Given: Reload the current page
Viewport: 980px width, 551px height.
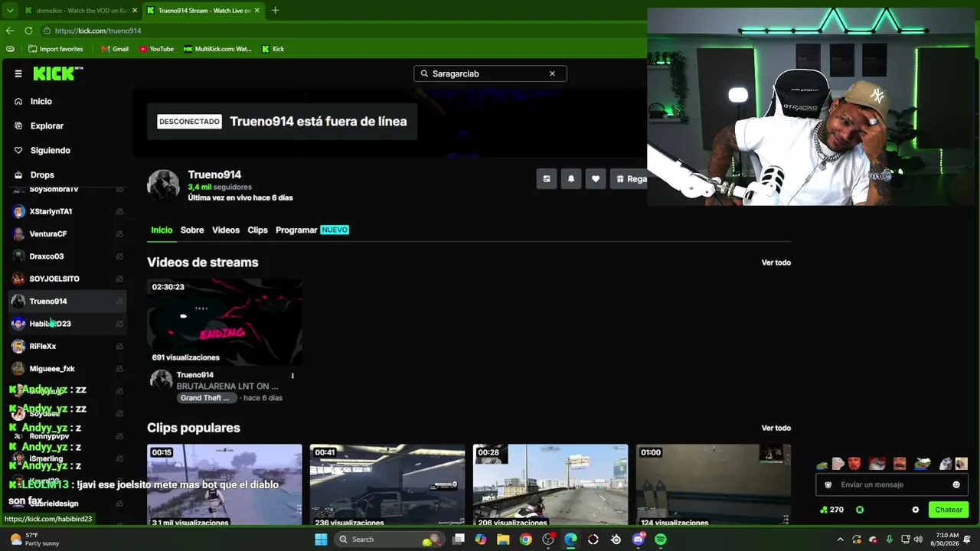Looking at the screenshot, I should point(28,31).
